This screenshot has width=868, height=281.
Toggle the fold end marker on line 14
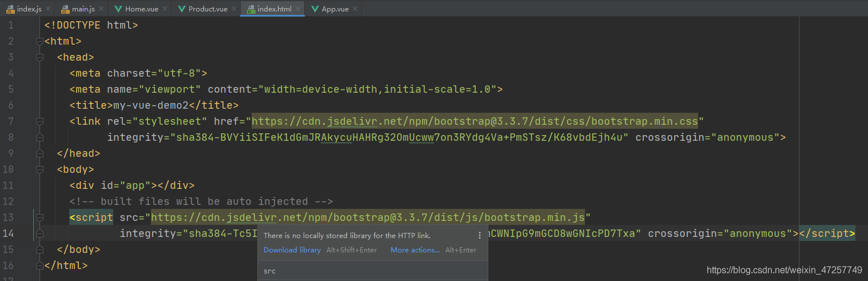pos(39,233)
